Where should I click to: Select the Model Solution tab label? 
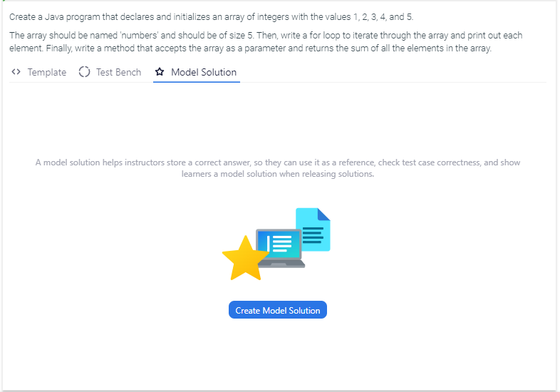(204, 72)
